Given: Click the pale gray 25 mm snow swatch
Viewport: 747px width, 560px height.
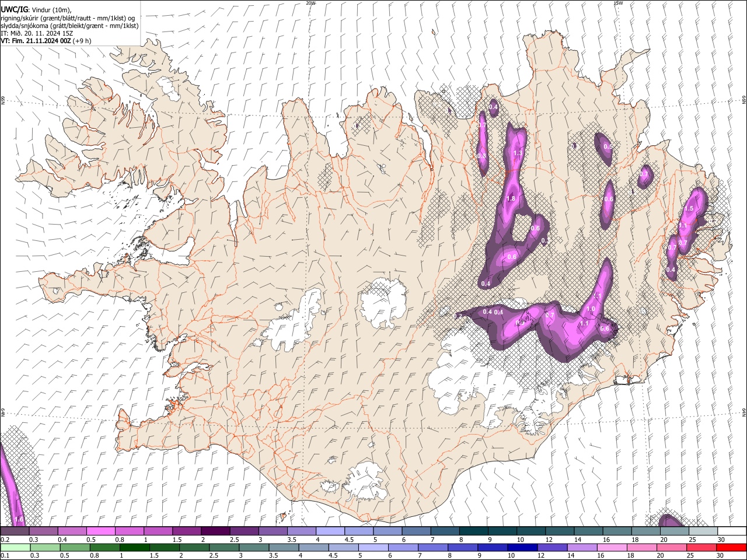Looking at the screenshot, I should [x=704, y=531].
